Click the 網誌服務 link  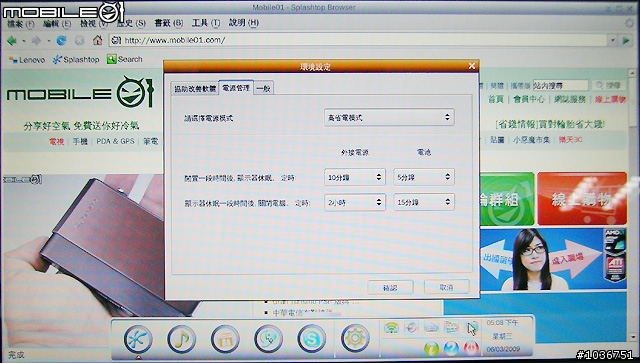[x=570, y=99]
